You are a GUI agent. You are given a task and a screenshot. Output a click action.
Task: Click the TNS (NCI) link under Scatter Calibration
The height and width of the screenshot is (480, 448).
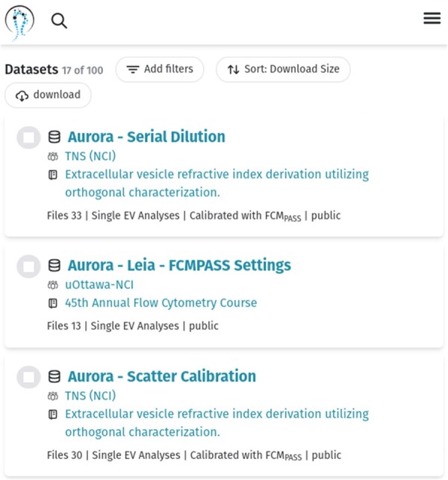click(x=90, y=396)
